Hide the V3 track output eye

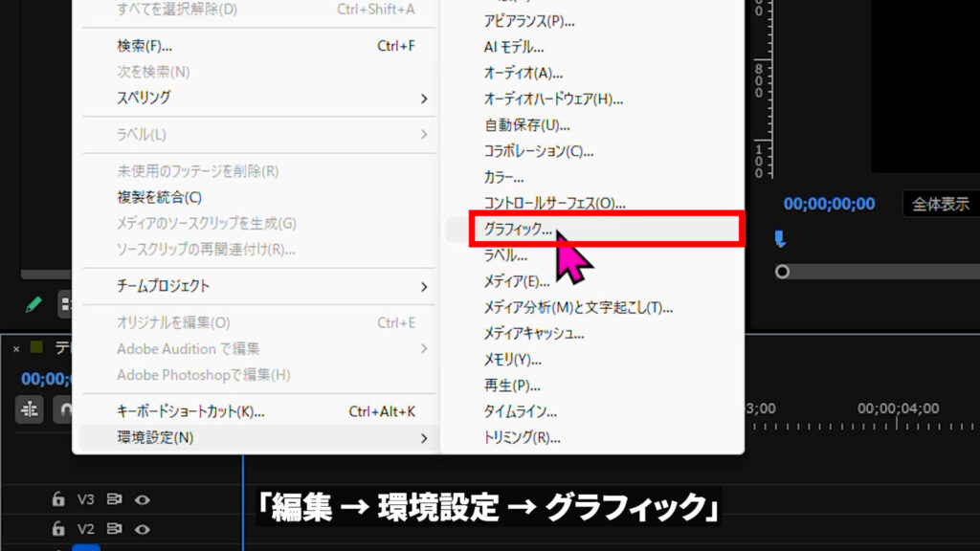pyautogui.click(x=143, y=499)
